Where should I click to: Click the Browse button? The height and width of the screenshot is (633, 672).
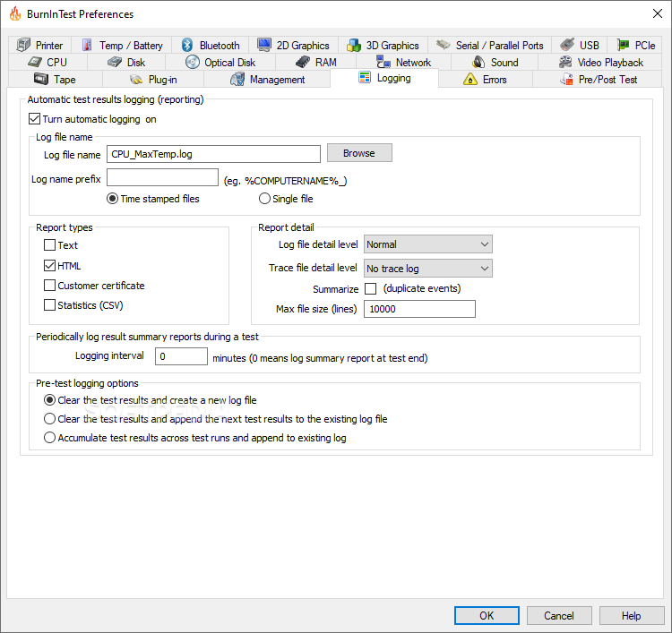[x=359, y=153]
